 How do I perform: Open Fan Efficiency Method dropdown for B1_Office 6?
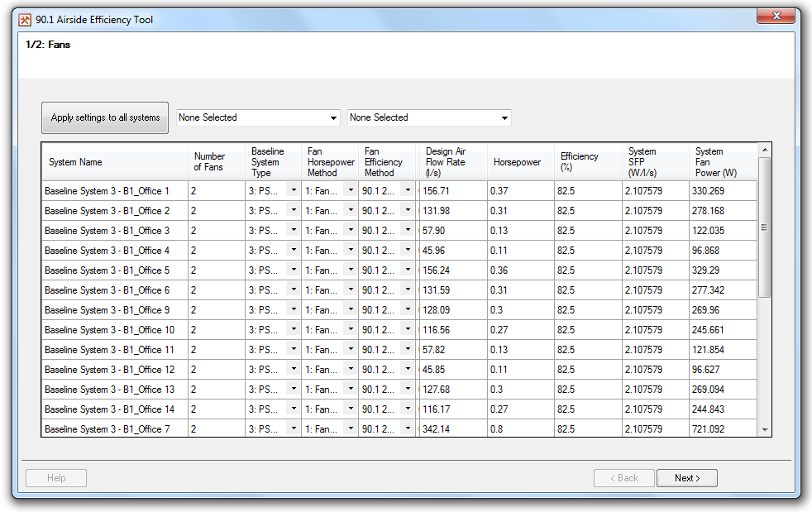pyautogui.click(x=408, y=289)
